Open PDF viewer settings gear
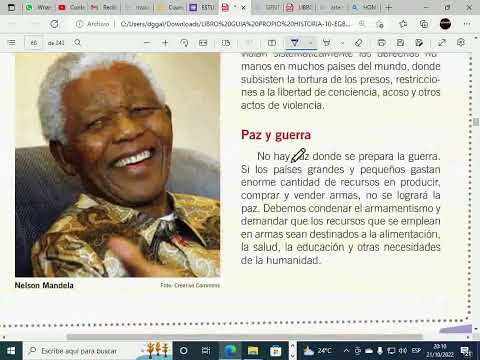480x360 pixels. pos(461,43)
